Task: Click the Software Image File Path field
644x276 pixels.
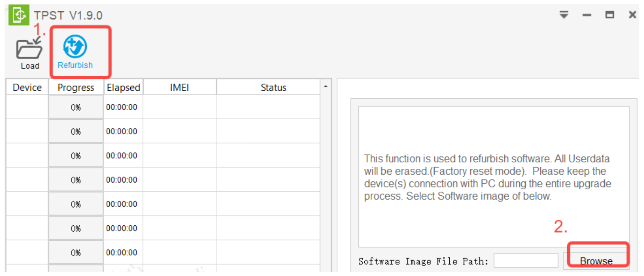Action: click(526, 261)
